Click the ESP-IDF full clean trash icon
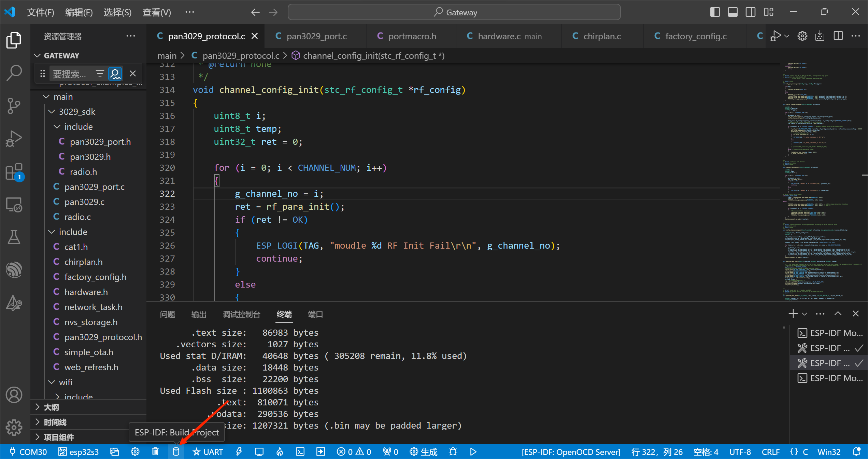The image size is (868, 459). (155, 452)
